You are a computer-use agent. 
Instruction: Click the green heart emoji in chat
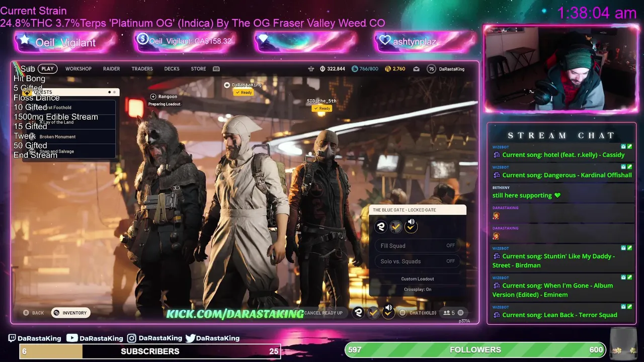(x=557, y=196)
